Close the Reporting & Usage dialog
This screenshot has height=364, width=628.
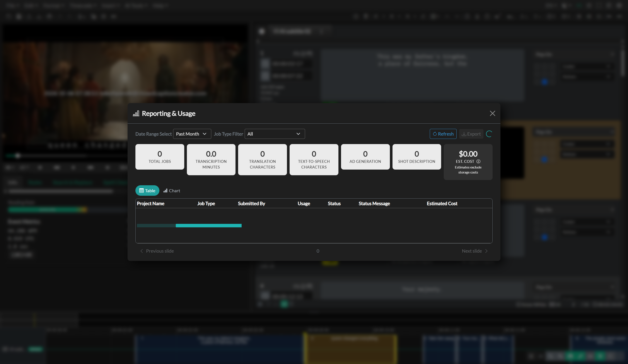[492, 113]
